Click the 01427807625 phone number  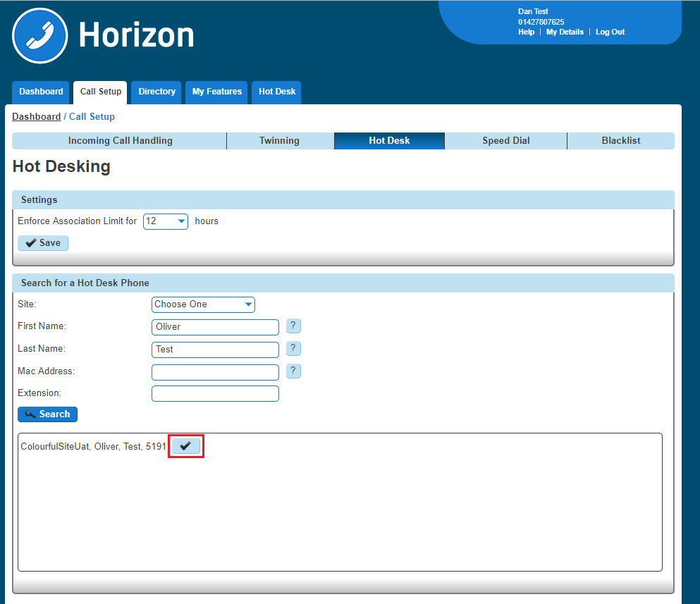[x=541, y=22]
